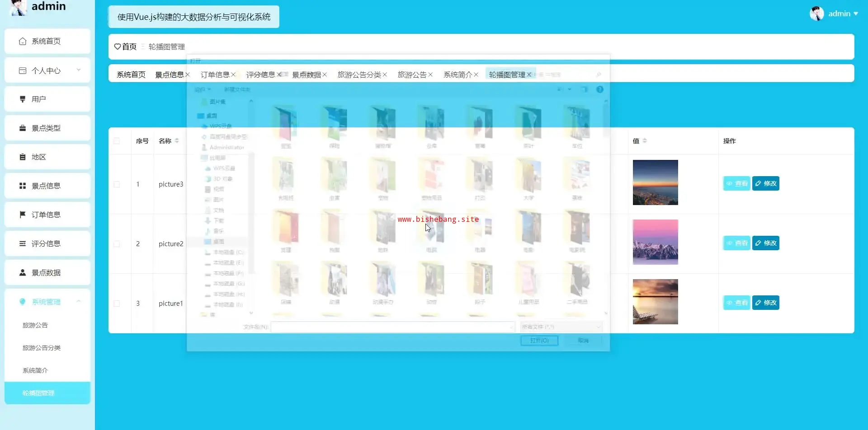Open the 订单信息 sidebar flag item
This screenshot has height=430, width=868.
coord(47,215)
